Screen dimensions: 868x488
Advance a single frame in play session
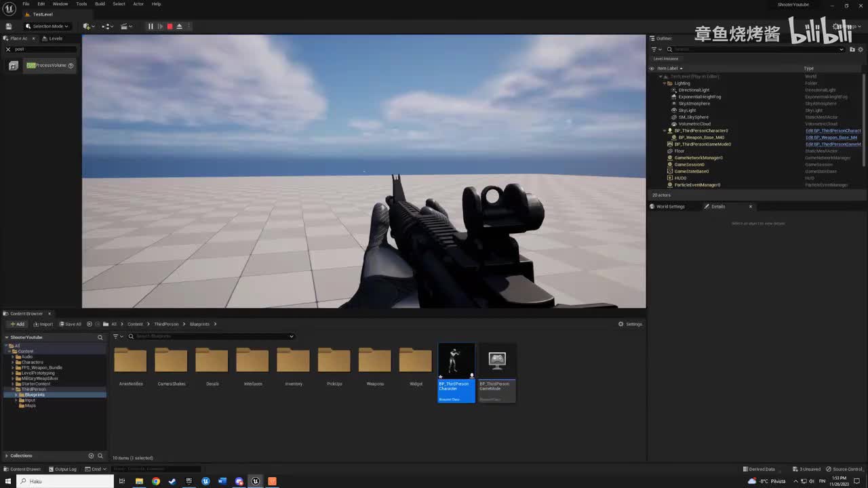160,26
